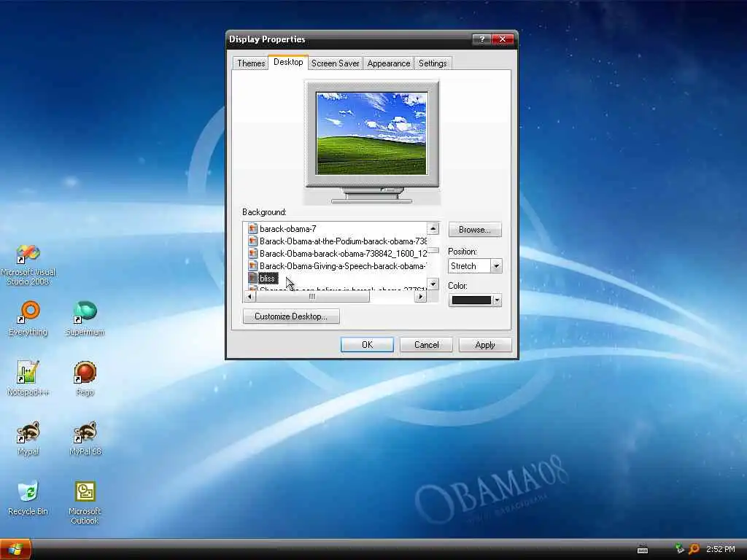Switch to the Desktop tab

(x=288, y=62)
